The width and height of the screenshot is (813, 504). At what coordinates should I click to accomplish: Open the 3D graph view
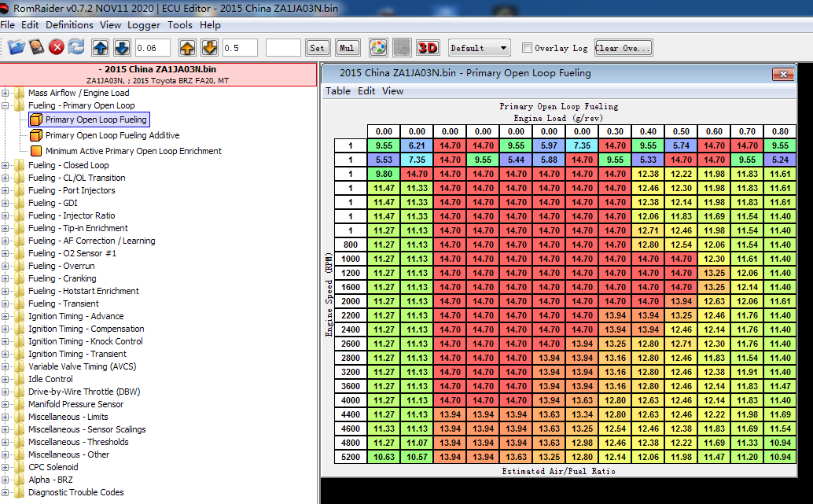428,48
